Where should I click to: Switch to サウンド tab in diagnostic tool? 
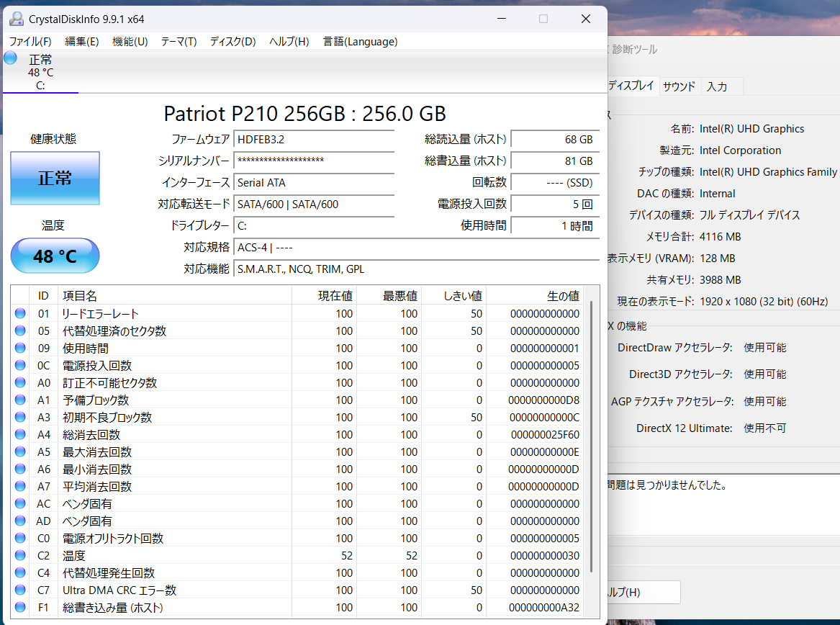(x=679, y=86)
